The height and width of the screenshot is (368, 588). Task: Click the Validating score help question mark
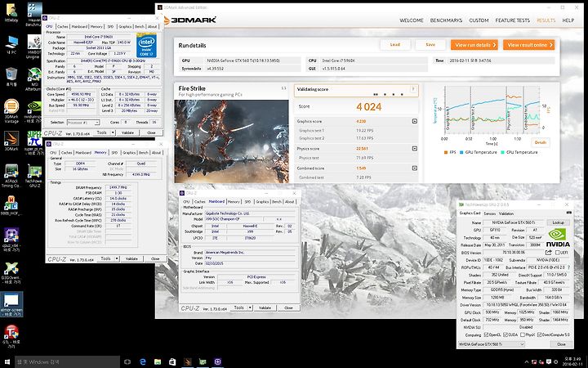click(x=413, y=89)
